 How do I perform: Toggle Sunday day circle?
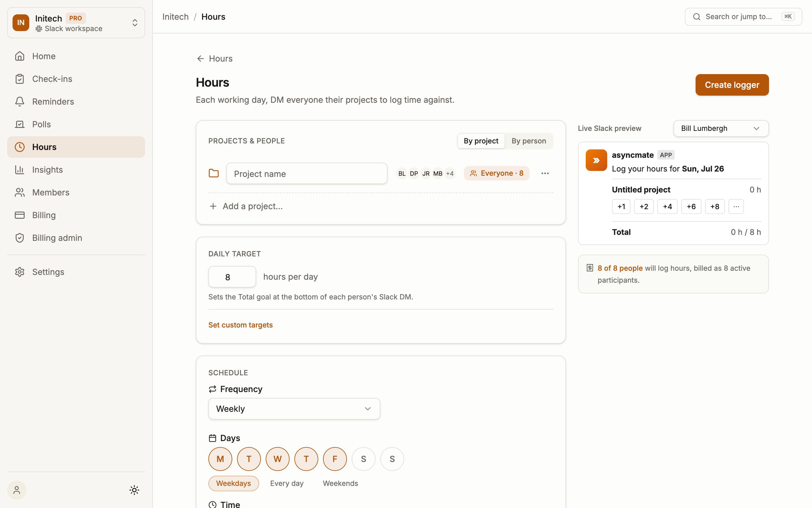(x=392, y=459)
